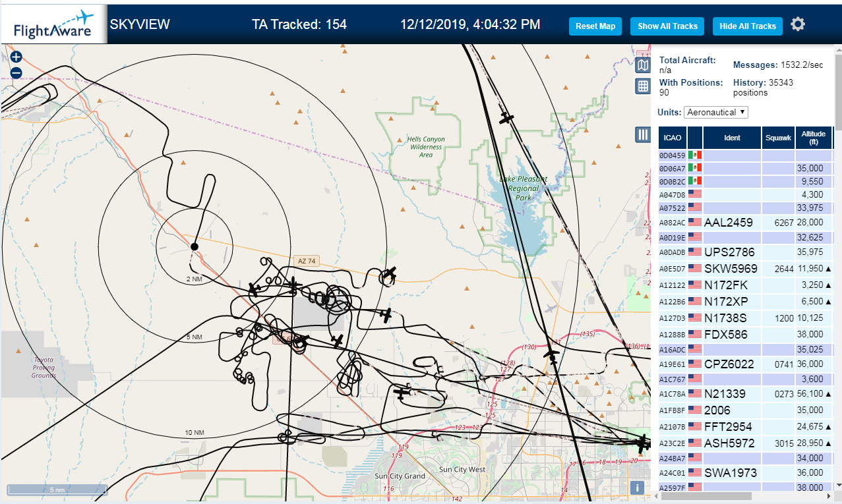Viewport: 842px width, 504px height.
Task: Select the SKW5969 aircraft row
Action: click(x=746, y=269)
